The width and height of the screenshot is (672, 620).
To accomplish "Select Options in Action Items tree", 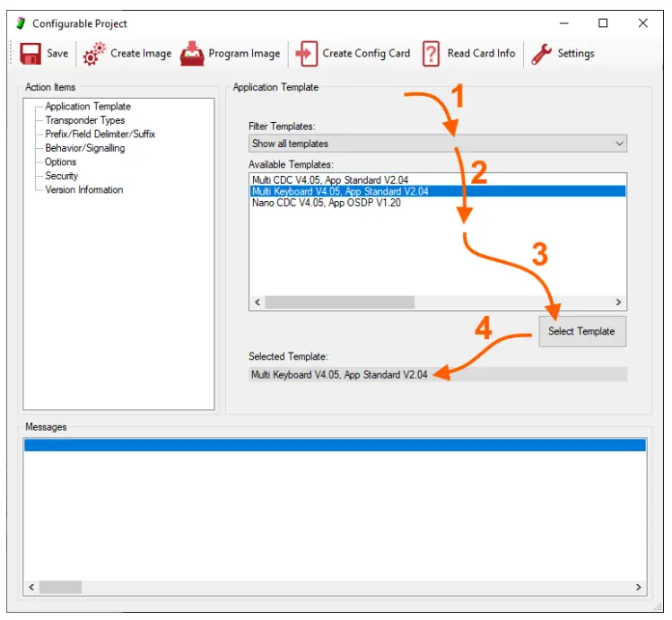I will point(60,162).
